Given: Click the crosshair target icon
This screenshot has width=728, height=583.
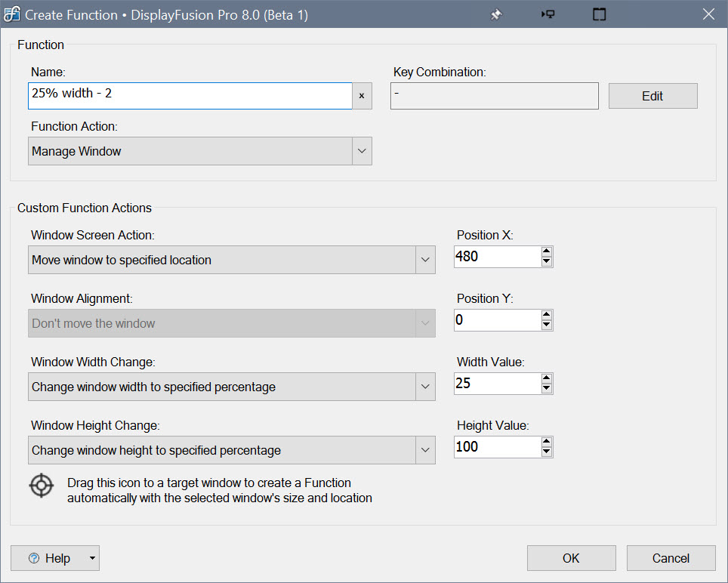Looking at the screenshot, I should pyautogui.click(x=42, y=485).
